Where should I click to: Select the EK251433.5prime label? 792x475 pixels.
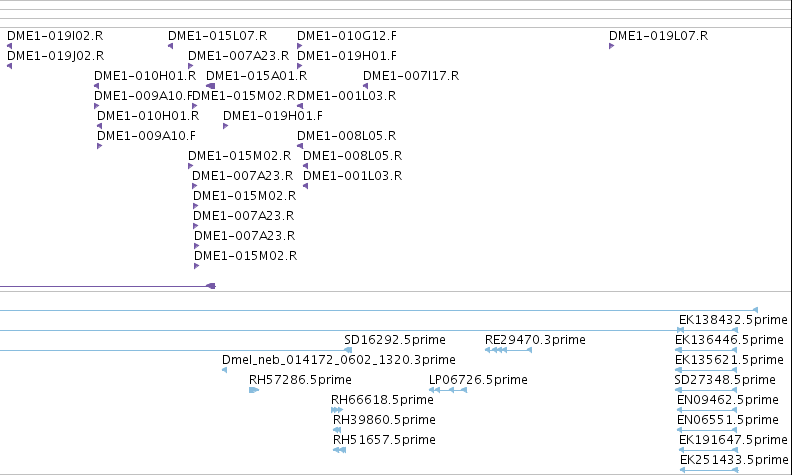tap(734, 460)
